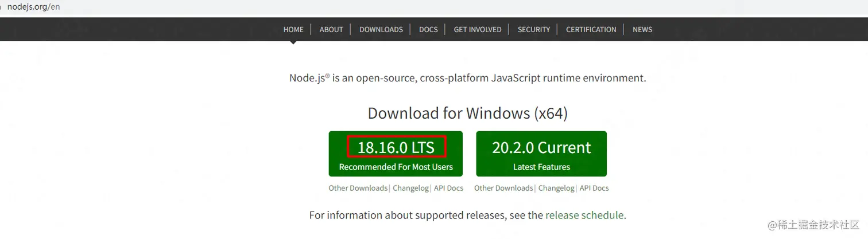Follow the release schedule link

tap(584, 216)
